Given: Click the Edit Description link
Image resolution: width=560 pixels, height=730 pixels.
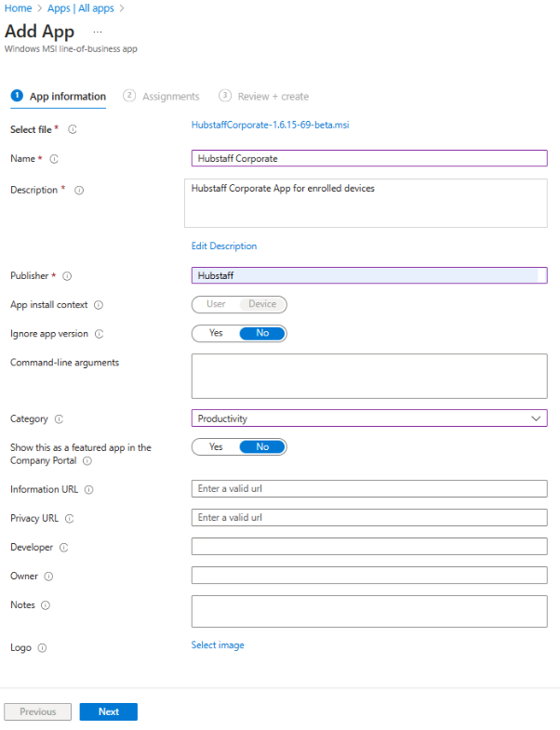Looking at the screenshot, I should [x=224, y=246].
